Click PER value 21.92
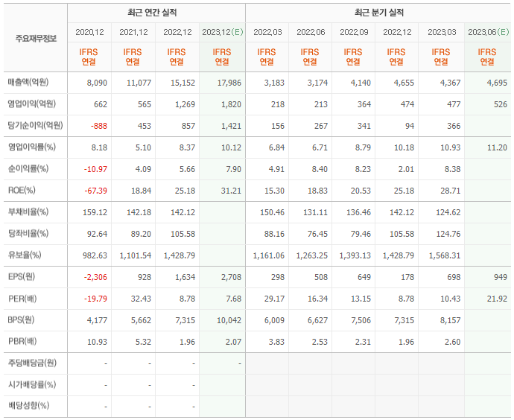This screenshot has height=420, width=514. pyautogui.click(x=498, y=299)
